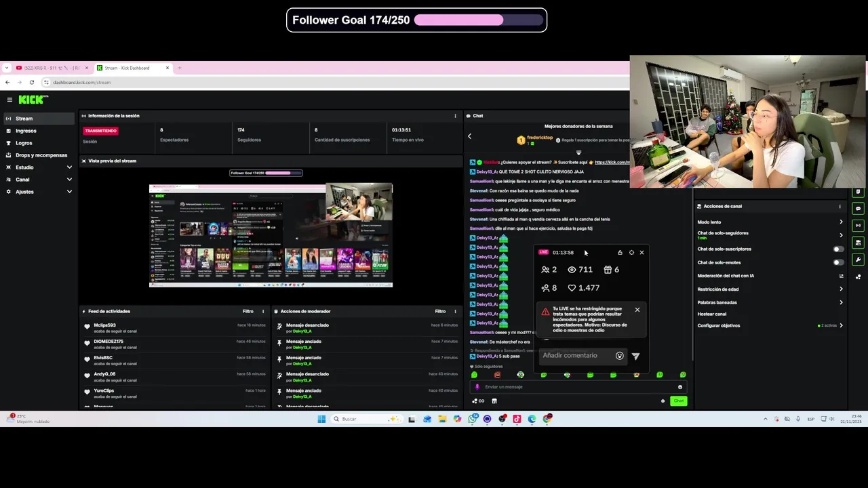Viewport: 868px width, 488px height.
Task: Click fredericktop top donor name
Action: pyautogui.click(x=540, y=138)
